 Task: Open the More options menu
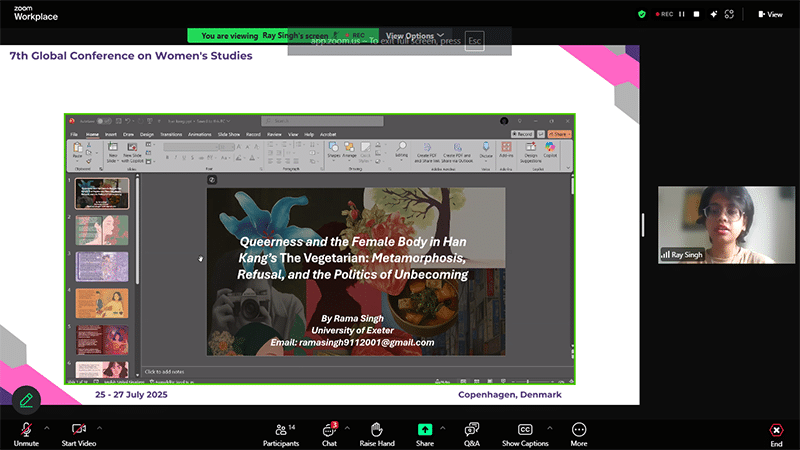coord(579,429)
